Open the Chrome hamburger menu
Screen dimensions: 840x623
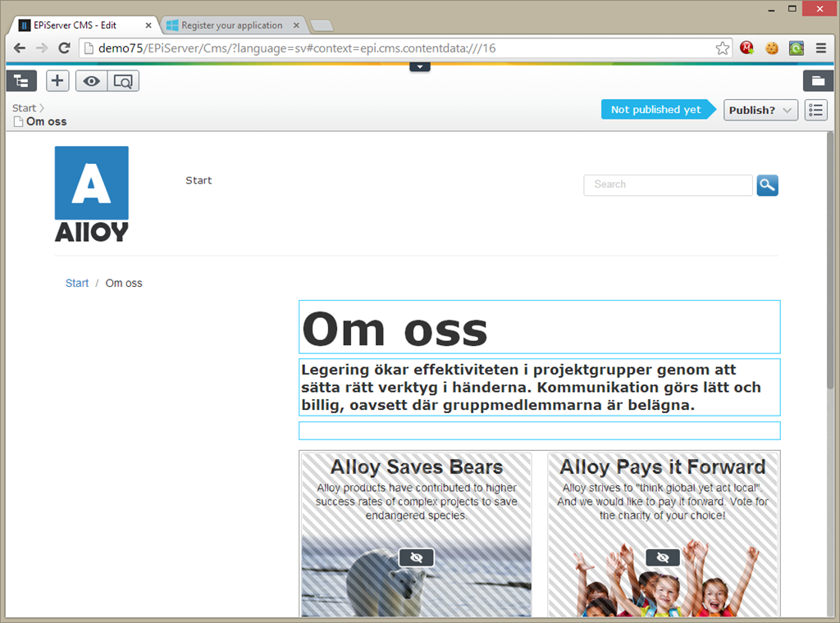tap(820, 48)
